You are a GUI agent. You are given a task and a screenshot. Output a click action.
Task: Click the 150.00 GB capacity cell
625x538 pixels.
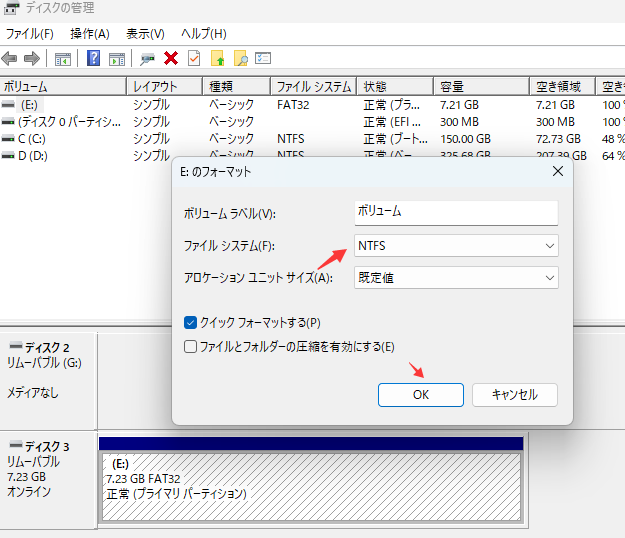[465, 139]
